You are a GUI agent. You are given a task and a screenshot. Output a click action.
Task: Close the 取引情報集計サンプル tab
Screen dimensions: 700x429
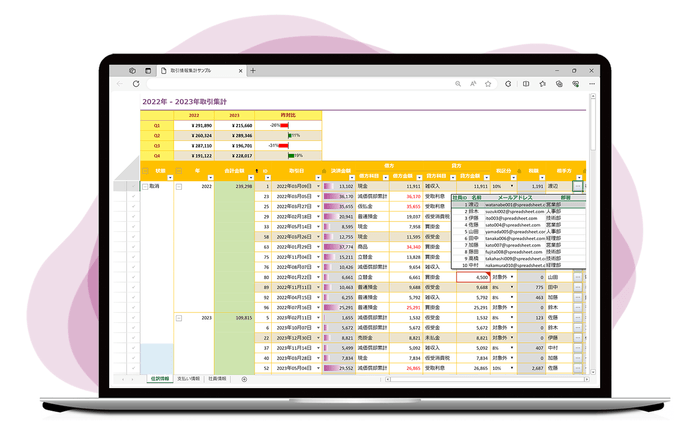click(x=241, y=71)
